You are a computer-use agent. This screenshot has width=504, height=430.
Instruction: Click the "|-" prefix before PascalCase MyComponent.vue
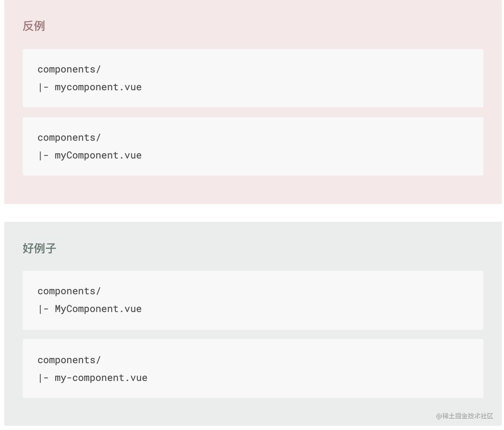(x=43, y=309)
